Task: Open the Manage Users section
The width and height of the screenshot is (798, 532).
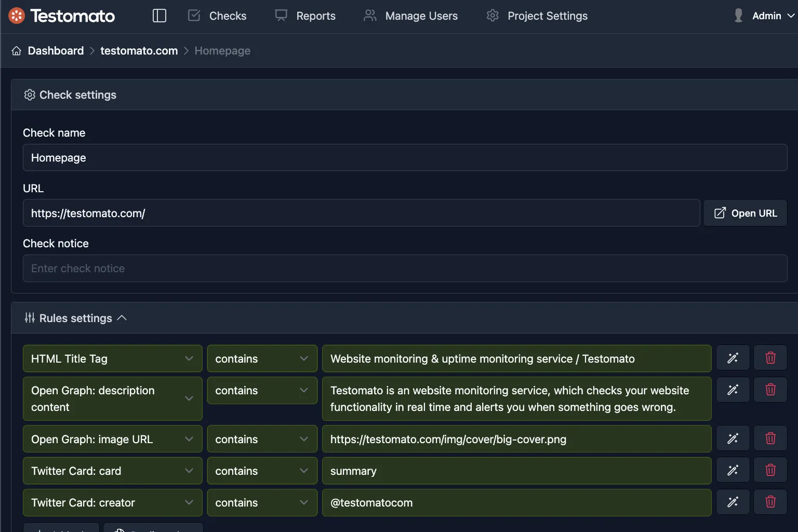Action: (421, 16)
